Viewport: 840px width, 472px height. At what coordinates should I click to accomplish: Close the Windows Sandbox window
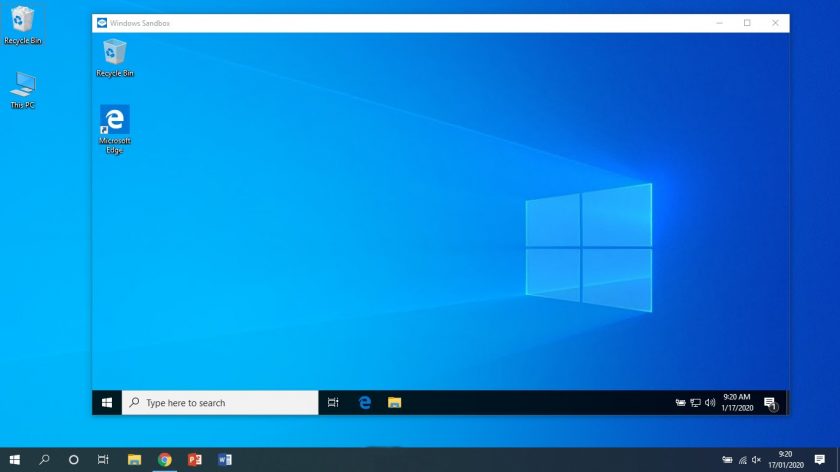[x=775, y=23]
